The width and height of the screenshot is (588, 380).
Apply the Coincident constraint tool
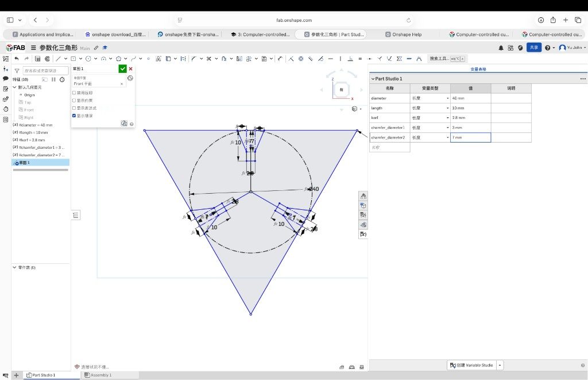tap(291, 59)
